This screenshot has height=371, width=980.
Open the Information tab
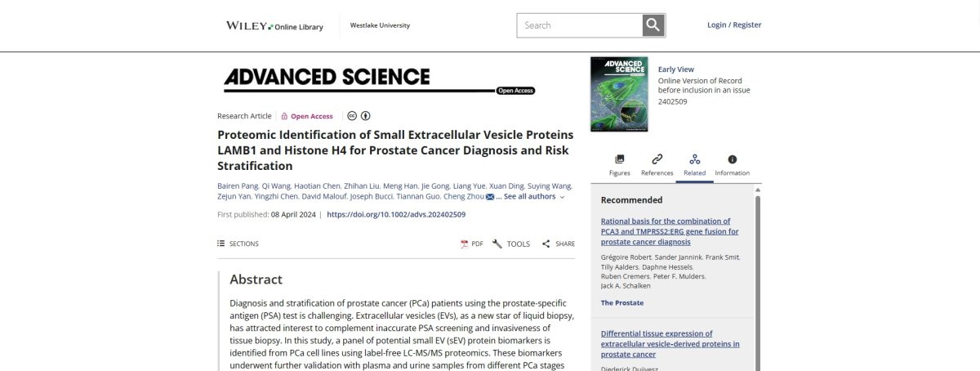(x=732, y=164)
